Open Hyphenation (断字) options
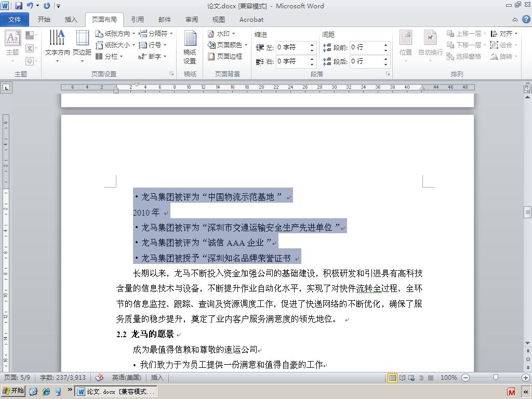 153,56
